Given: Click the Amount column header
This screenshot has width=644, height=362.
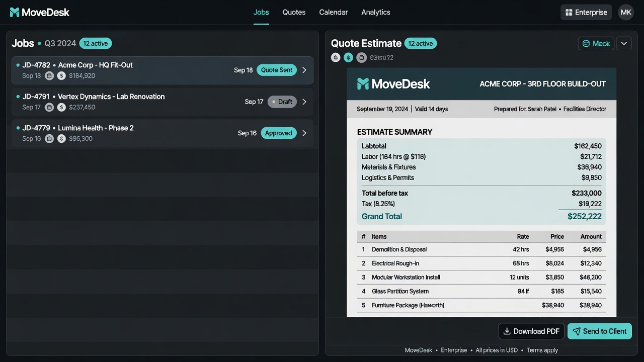Looking at the screenshot, I should [x=591, y=236].
